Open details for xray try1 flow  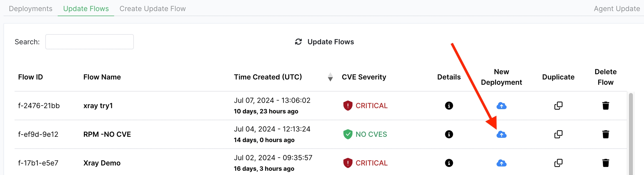click(x=449, y=106)
